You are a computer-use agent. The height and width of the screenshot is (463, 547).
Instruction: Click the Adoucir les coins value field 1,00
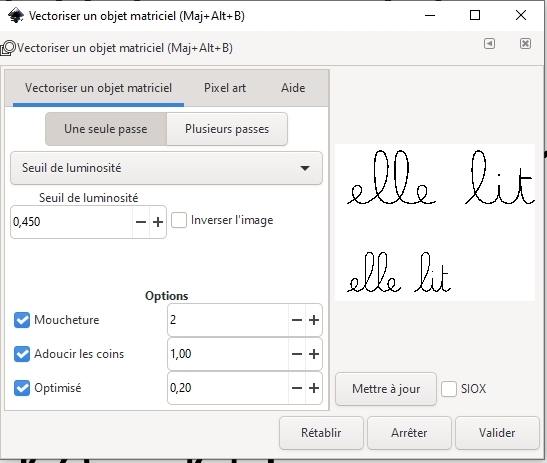coord(228,354)
